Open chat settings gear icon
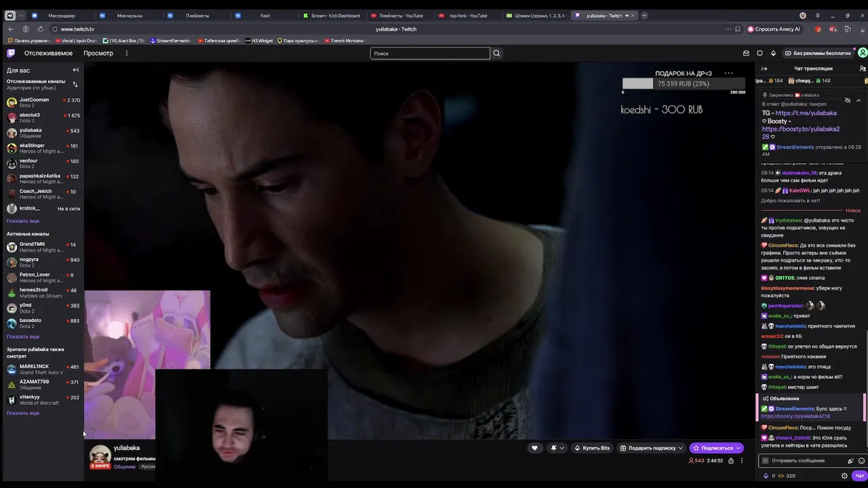This screenshot has height=488, width=868. (x=844, y=476)
